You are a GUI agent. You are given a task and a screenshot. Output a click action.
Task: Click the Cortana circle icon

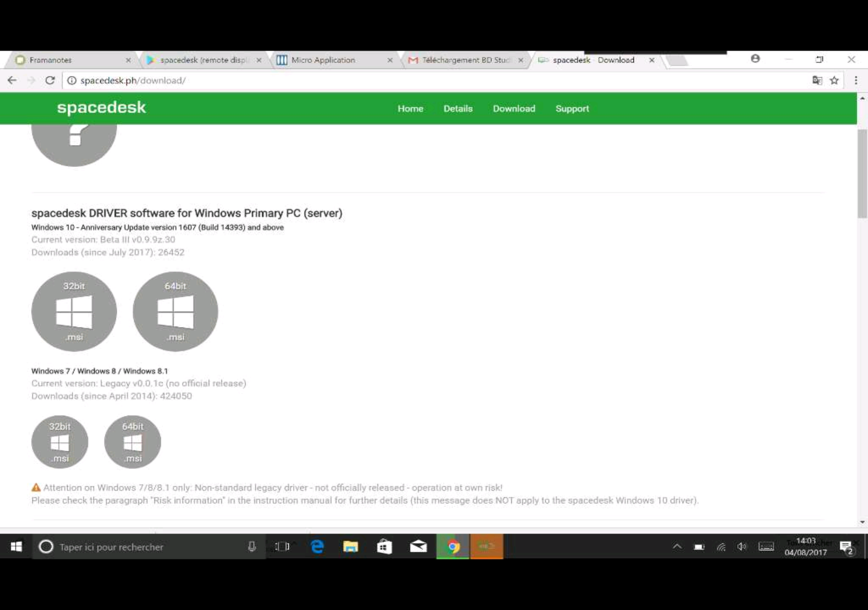tap(46, 547)
